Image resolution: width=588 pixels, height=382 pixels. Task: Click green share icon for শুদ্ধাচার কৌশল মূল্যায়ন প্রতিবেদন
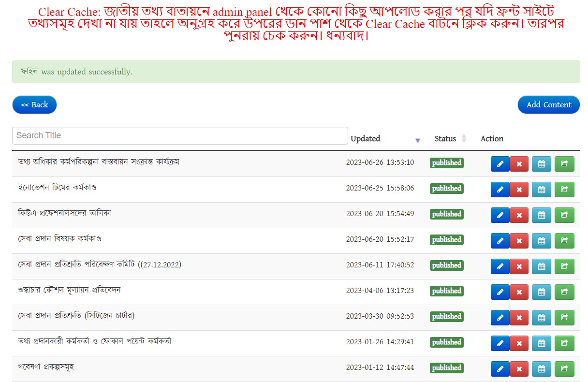564,292
